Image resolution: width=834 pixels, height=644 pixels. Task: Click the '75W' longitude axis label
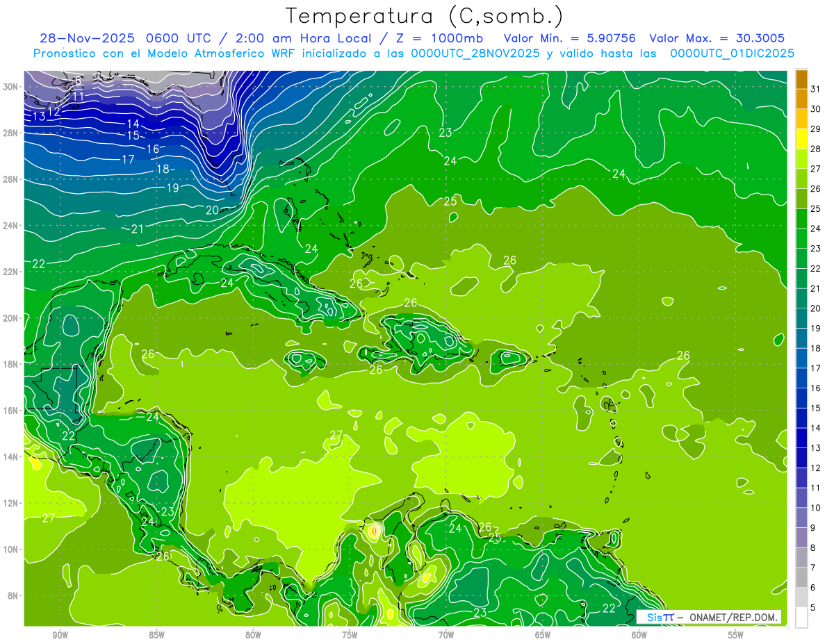[x=350, y=635]
